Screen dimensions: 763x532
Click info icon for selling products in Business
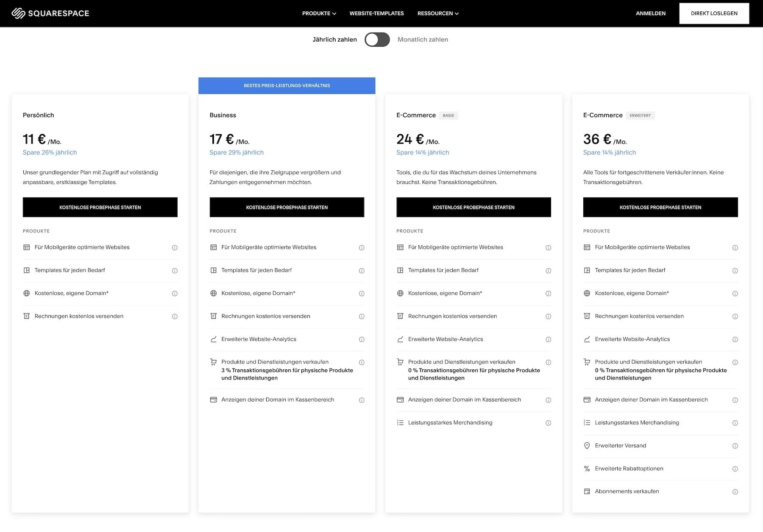(362, 362)
